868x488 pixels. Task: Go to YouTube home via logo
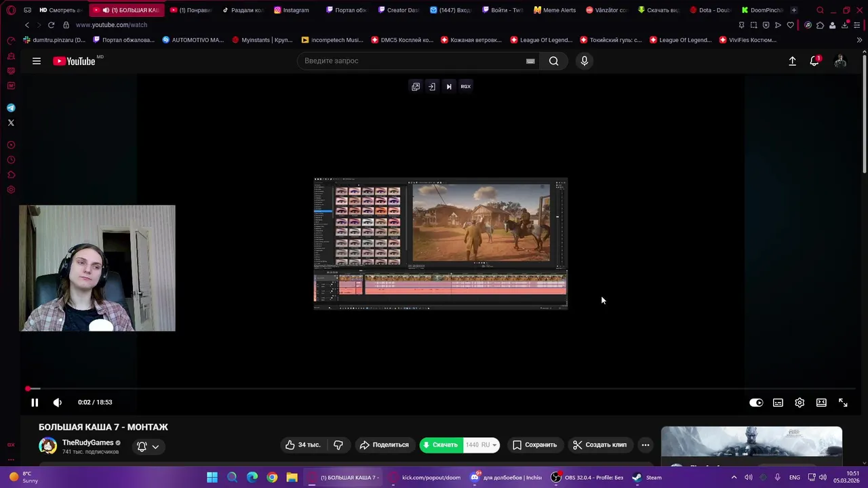[x=75, y=61]
